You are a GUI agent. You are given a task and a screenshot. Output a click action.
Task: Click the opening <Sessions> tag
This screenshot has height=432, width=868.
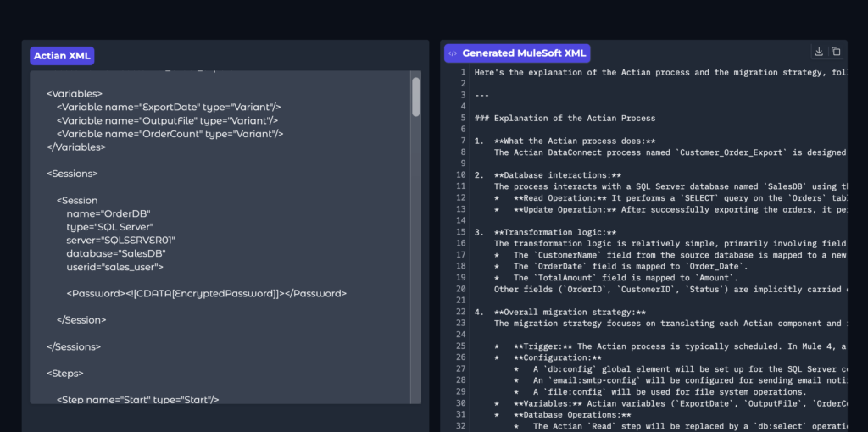pos(72,174)
